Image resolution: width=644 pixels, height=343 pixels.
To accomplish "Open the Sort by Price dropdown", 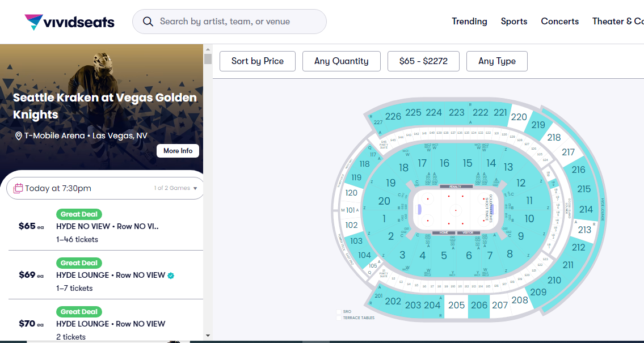I will click(258, 61).
